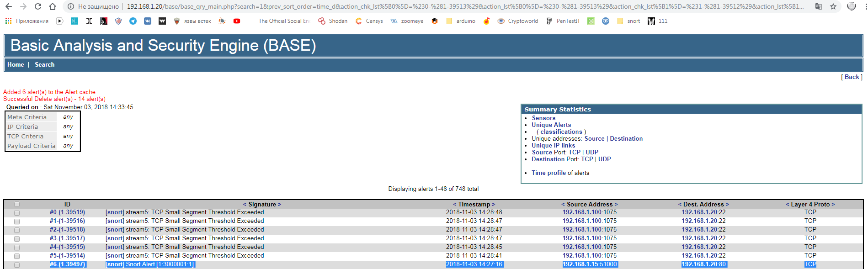Click the translate page icon in address bar
The width and height of the screenshot is (868, 269).
[x=818, y=6]
